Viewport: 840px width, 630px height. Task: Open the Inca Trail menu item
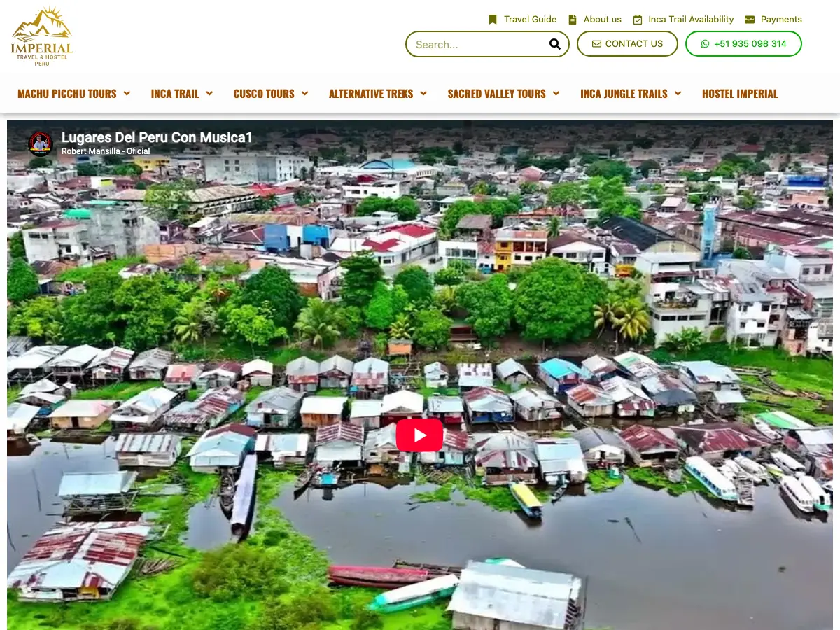(x=175, y=93)
